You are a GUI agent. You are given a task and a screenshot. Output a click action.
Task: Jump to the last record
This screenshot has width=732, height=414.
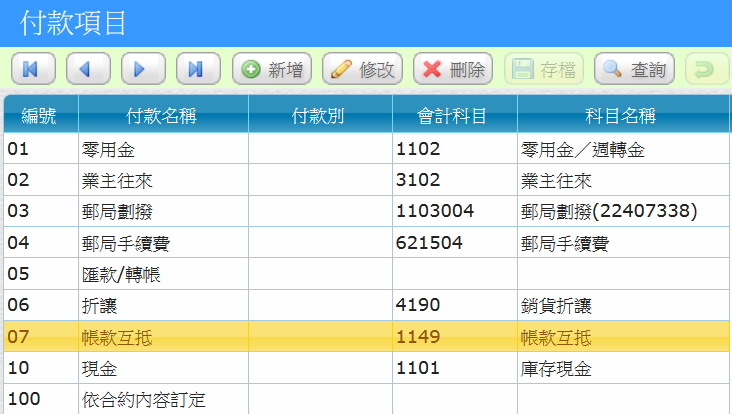(x=198, y=69)
